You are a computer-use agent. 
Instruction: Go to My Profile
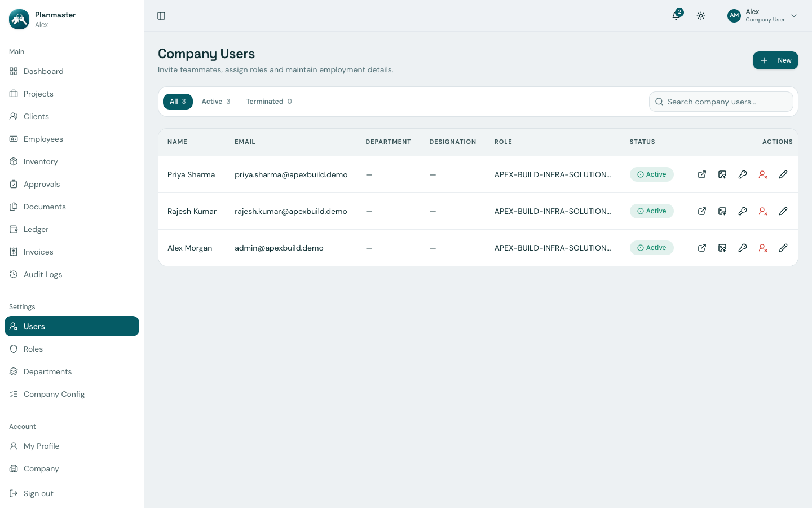pos(72,446)
